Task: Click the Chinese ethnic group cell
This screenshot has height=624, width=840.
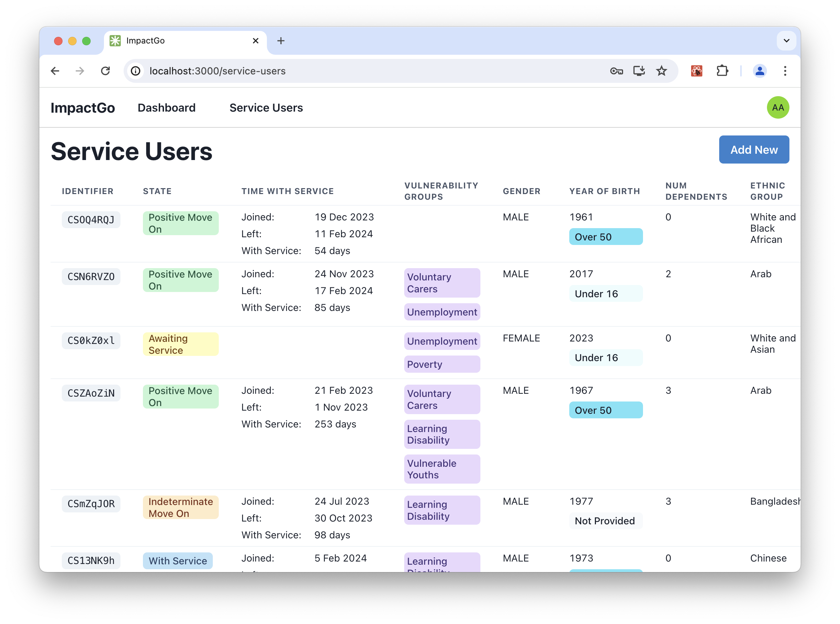Action: [768, 559]
